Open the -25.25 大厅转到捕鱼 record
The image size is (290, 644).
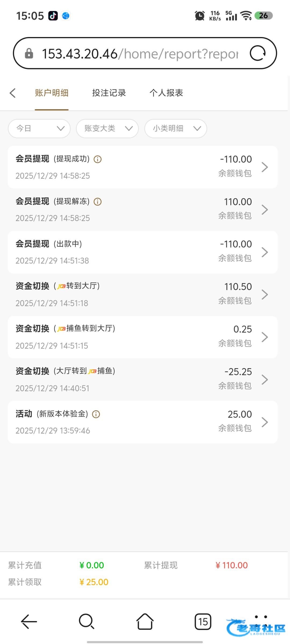[x=142, y=380]
